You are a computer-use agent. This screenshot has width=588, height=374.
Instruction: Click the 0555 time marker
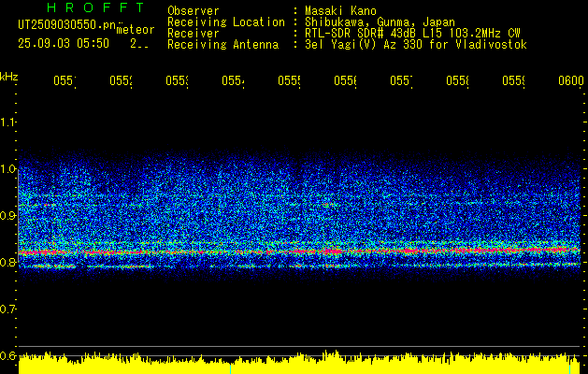click(x=289, y=80)
